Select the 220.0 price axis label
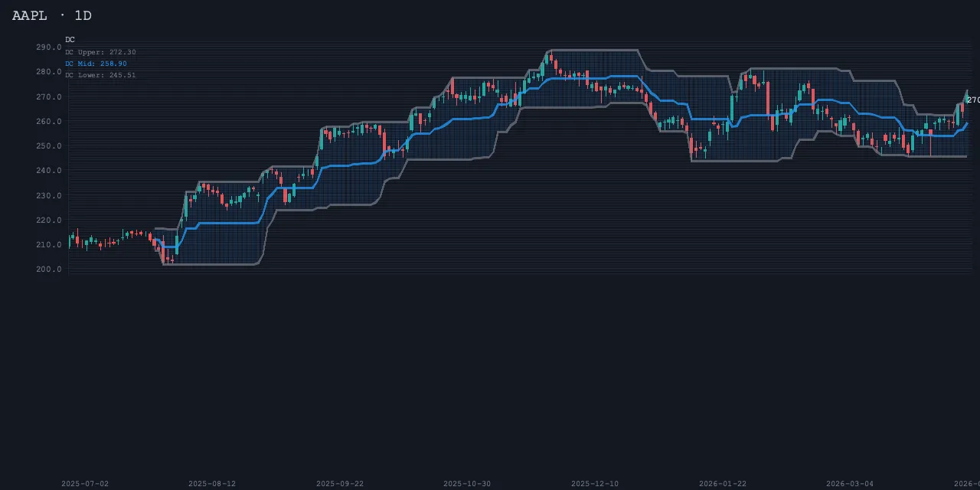Viewport: 980px width, 490px height. [48, 220]
